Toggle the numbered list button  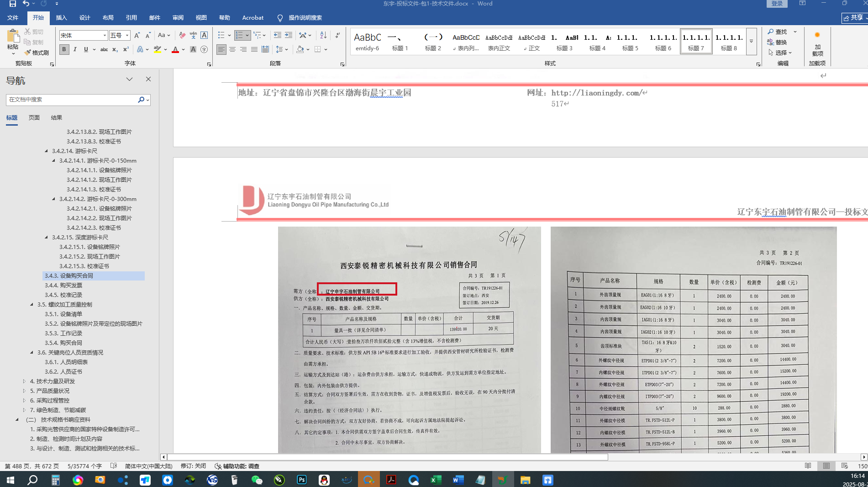239,35
